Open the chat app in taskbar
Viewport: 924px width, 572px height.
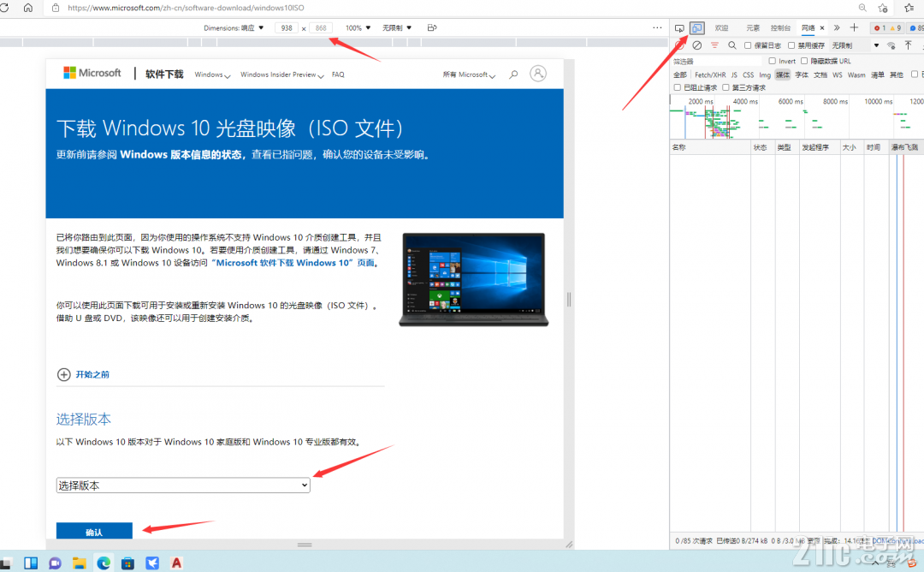[x=55, y=563]
